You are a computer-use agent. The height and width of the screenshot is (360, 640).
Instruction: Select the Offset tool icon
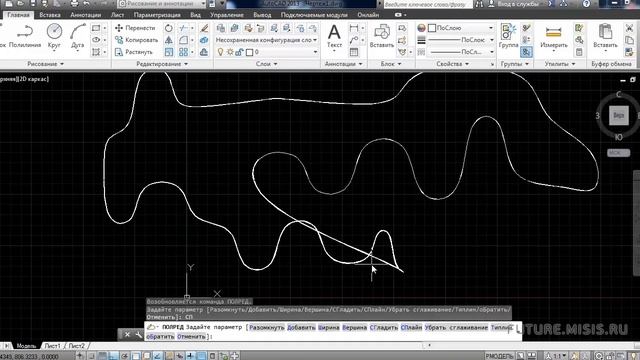click(204, 52)
